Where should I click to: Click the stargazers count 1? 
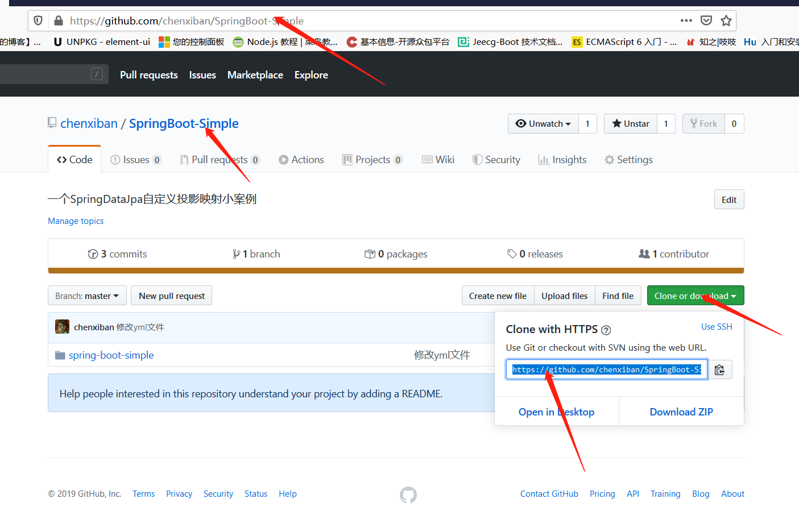pyautogui.click(x=666, y=124)
